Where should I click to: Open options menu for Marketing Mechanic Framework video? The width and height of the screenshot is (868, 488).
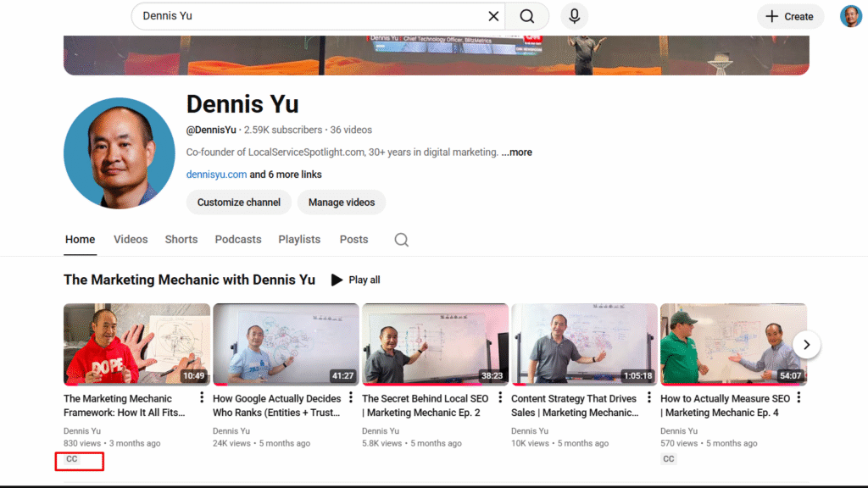click(x=202, y=398)
